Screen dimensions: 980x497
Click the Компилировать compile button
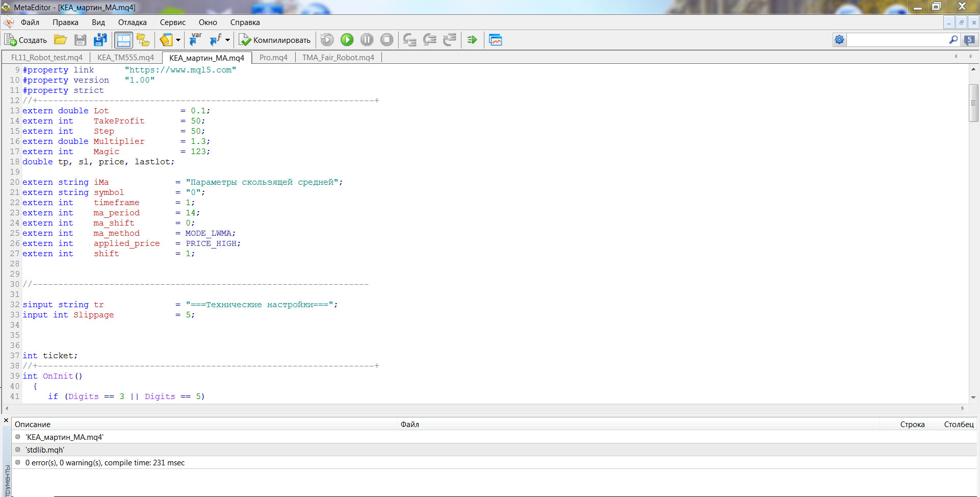coord(275,40)
